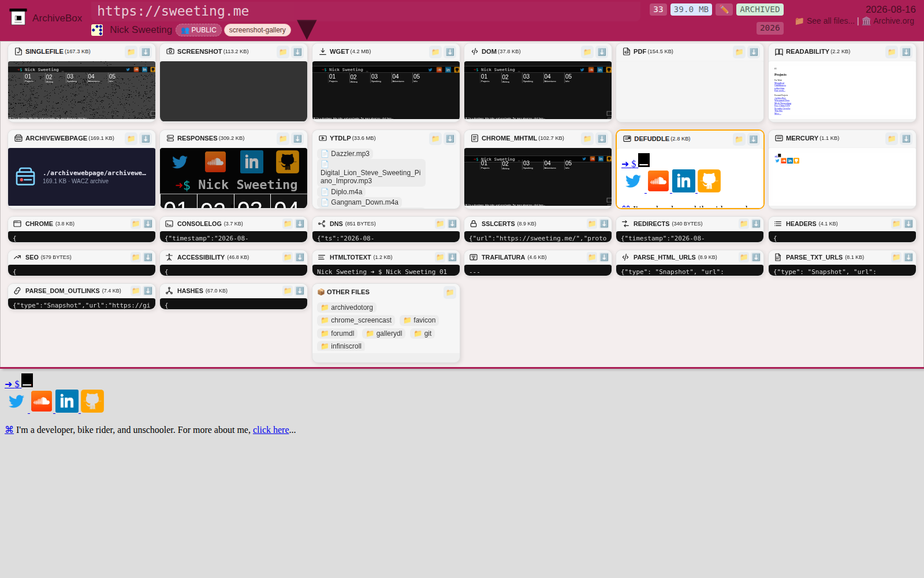Image resolution: width=924 pixels, height=578 pixels.
Task: Click the ARCHIVED status badge
Action: point(759,9)
